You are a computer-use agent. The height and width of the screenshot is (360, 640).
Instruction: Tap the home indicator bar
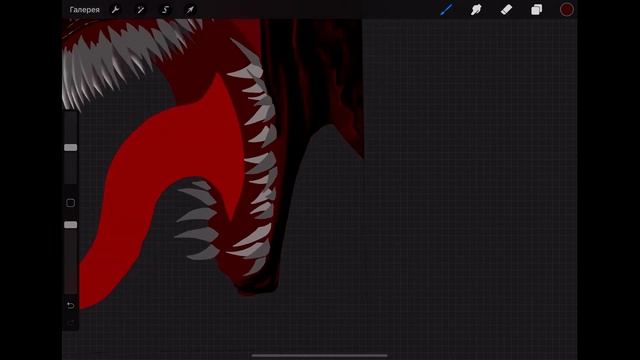320,356
